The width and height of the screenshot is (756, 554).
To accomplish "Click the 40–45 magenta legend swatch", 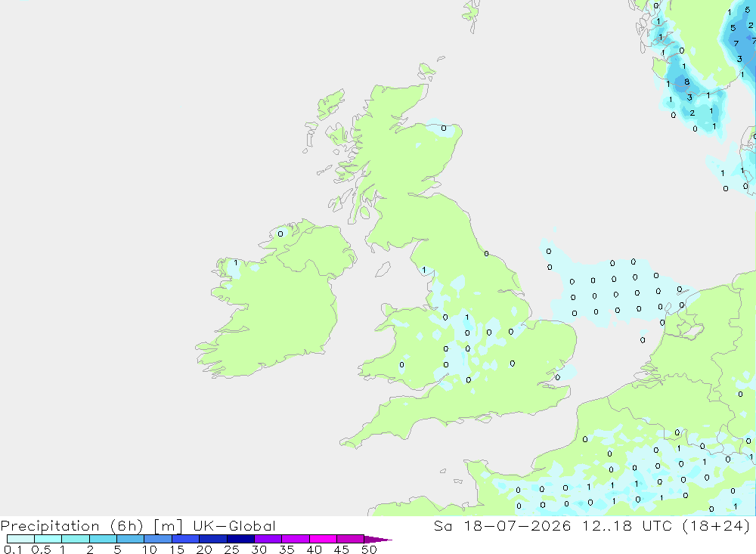I will (323, 539).
